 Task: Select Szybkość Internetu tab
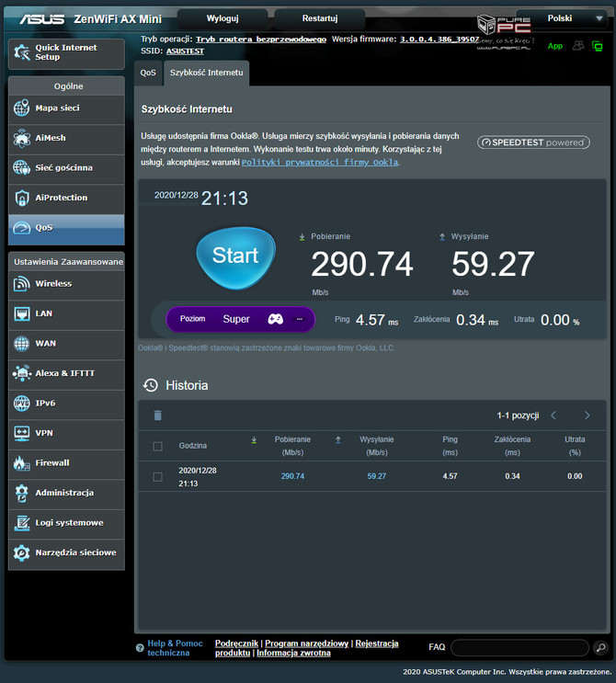pos(207,73)
